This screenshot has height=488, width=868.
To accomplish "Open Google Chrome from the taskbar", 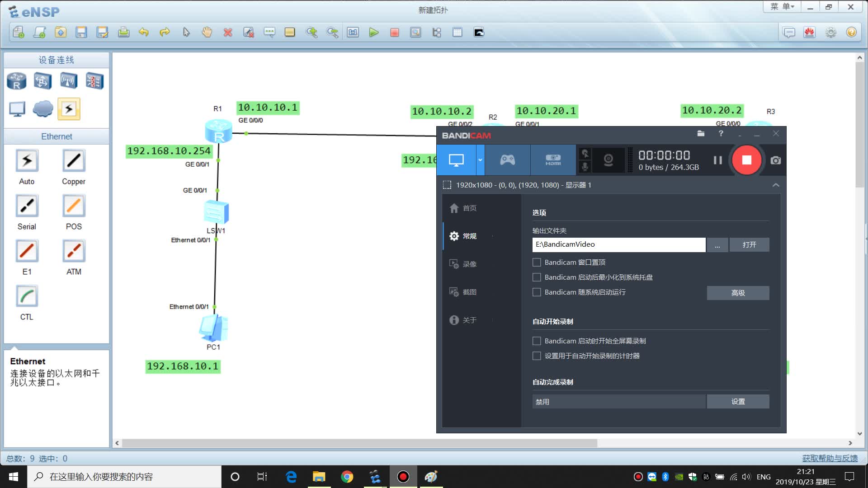I will click(347, 477).
